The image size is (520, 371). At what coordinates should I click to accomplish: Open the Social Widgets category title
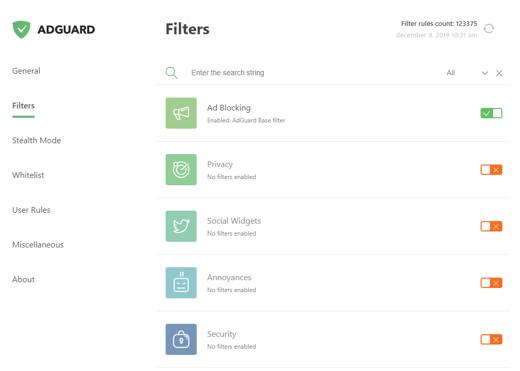[234, 221]
